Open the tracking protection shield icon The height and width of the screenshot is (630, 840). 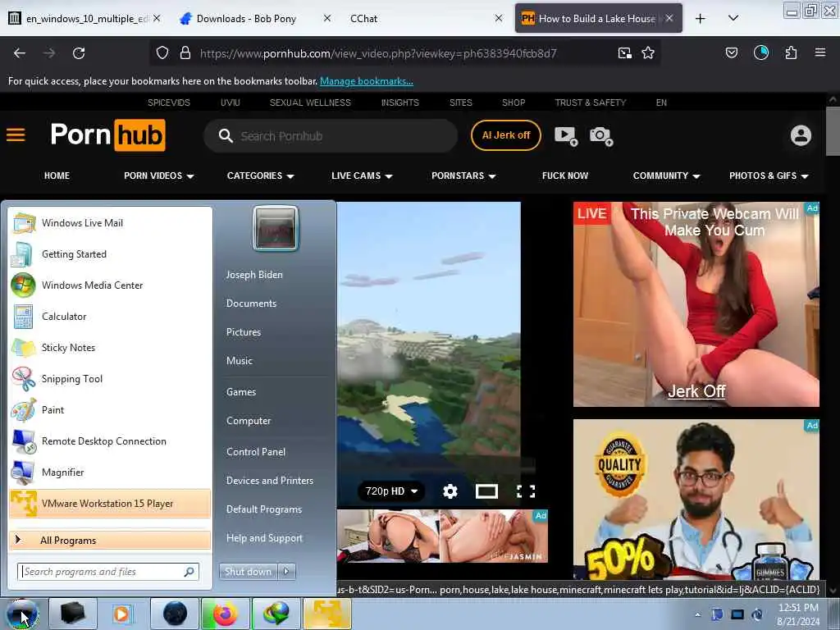162,53
